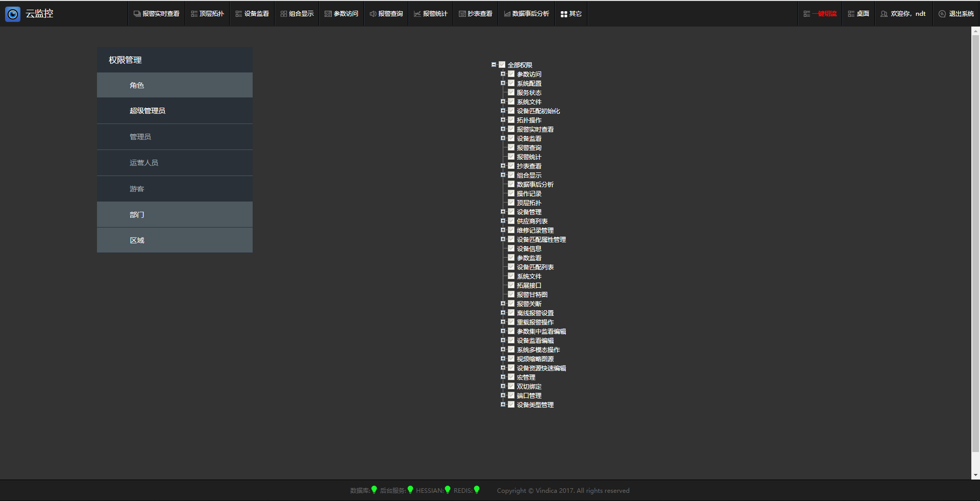Open the 顶层拓扑 toolbar item

pyautogui.click(x=208, y=14)
